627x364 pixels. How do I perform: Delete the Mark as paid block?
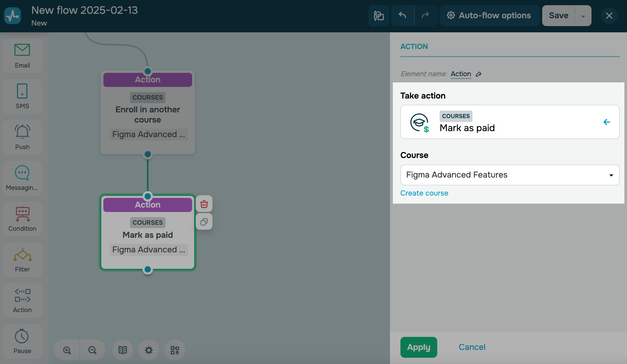pyautogui.click(x=204, y=204)
